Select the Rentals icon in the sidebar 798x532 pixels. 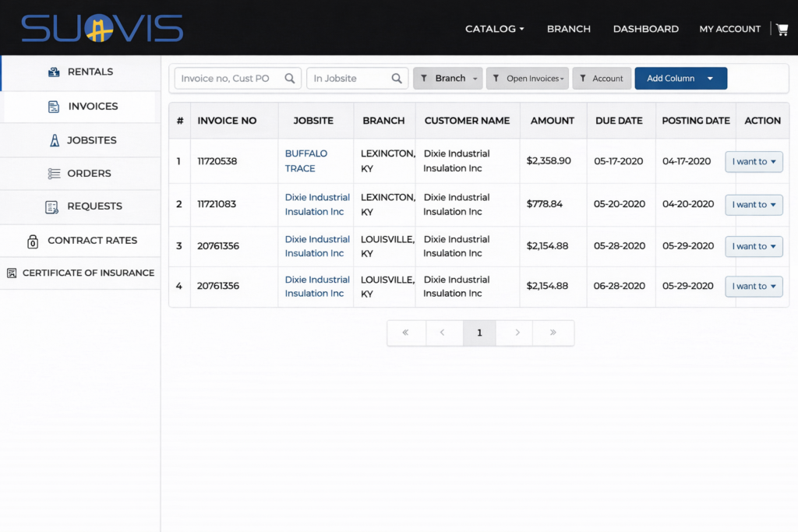point(53,72)
